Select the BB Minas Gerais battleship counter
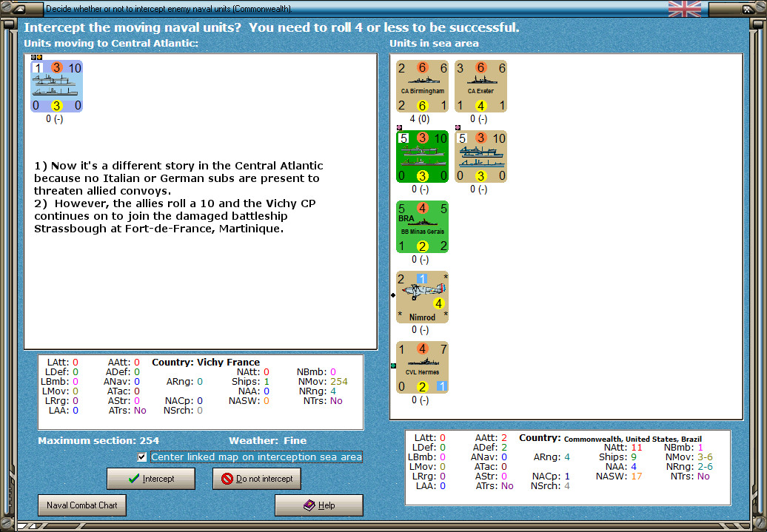This screenshot has width=767, height=532. pyautogui.click(x=422, y=227)
